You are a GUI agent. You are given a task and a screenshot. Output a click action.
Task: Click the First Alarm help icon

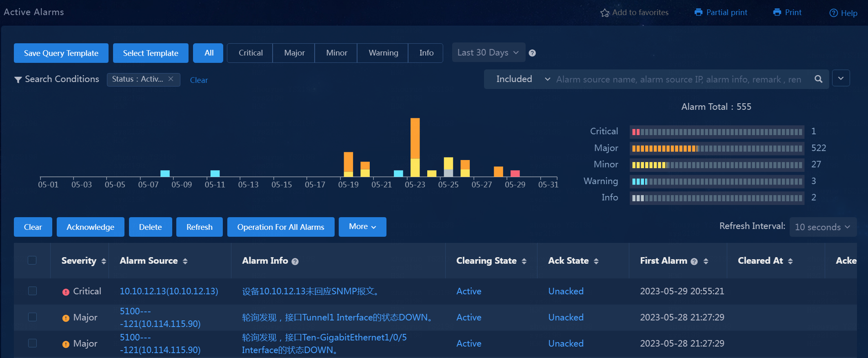pyautogui.click(x=694, y=262)
